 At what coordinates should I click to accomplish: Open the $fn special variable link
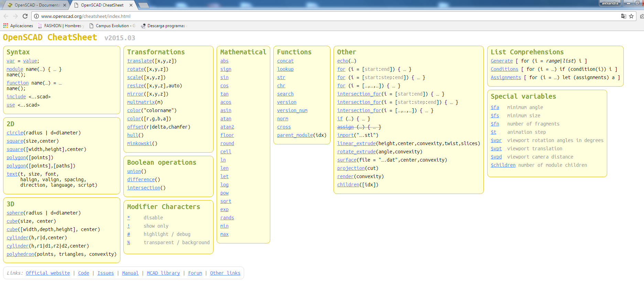click(x=495, y=124)
